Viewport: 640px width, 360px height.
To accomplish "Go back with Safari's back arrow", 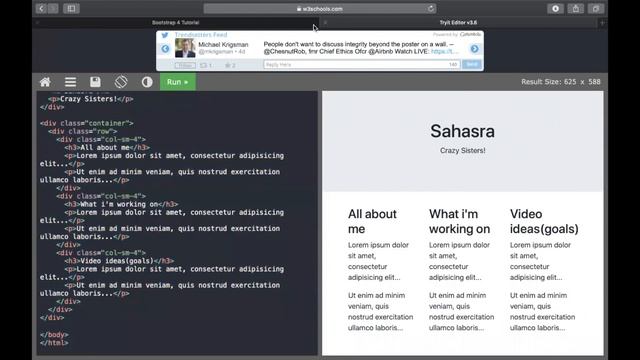I will point(41,9).
